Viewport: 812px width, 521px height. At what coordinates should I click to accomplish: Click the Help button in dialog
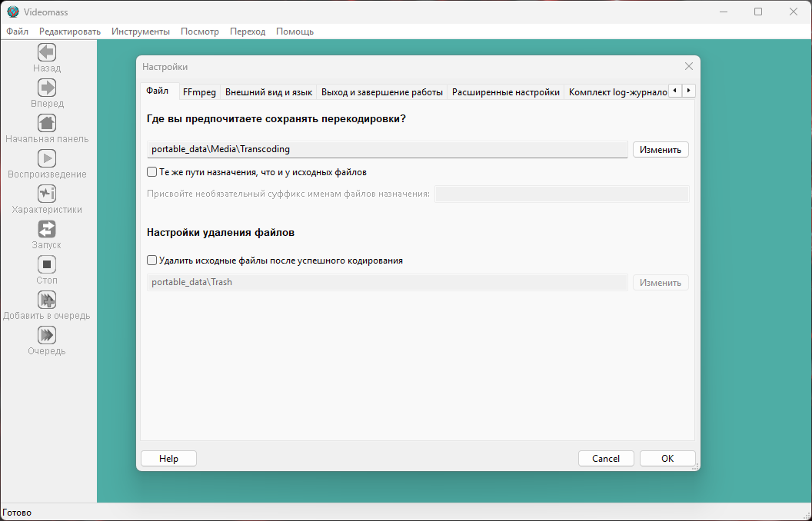(169, 459)
